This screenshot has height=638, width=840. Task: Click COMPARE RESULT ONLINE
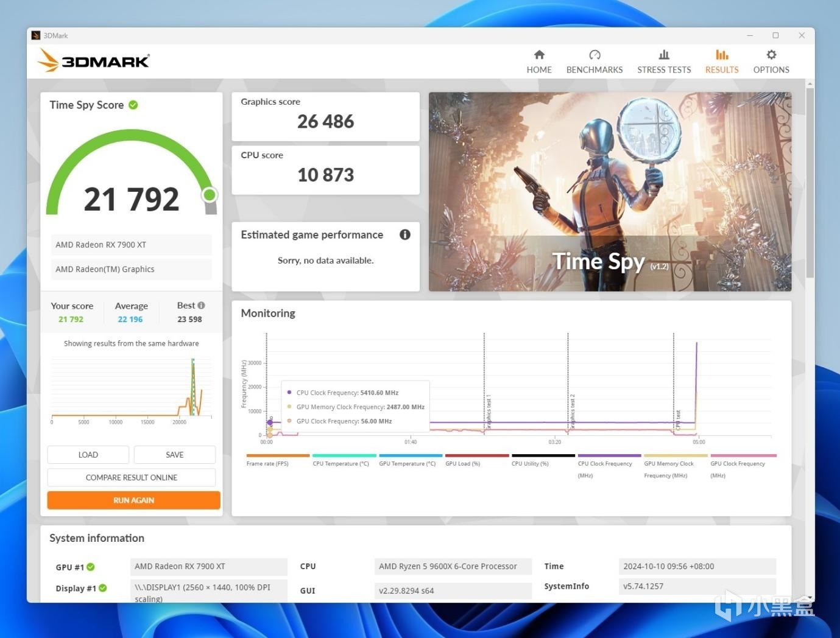132,477
